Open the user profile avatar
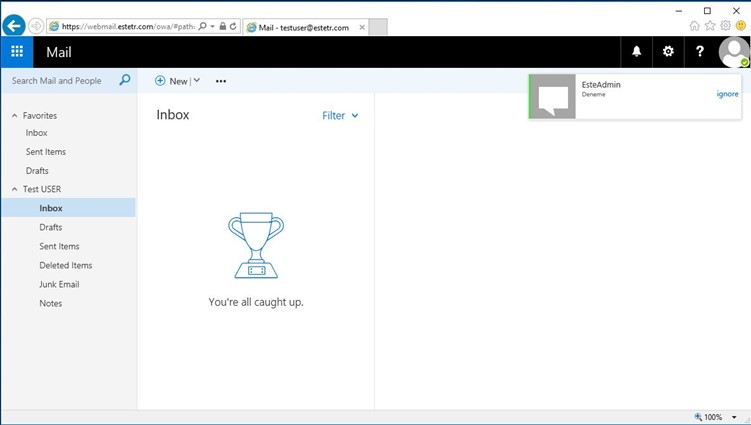This screenshot has height=425, width=751. pos(734,51)
